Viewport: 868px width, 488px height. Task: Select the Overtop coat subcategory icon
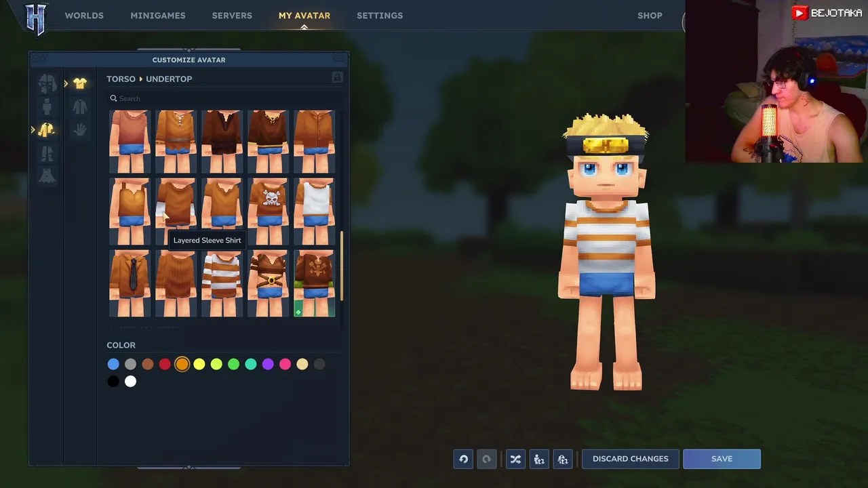point(80,106)
